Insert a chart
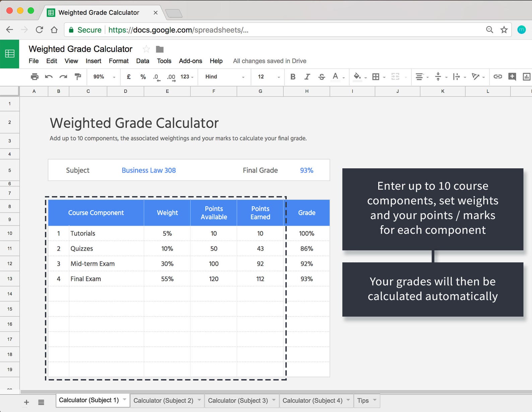 (x=526, y=77)
